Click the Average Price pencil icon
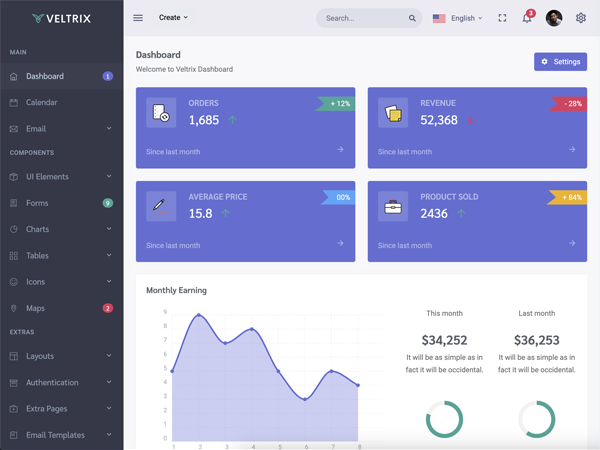 coord(161,206)
